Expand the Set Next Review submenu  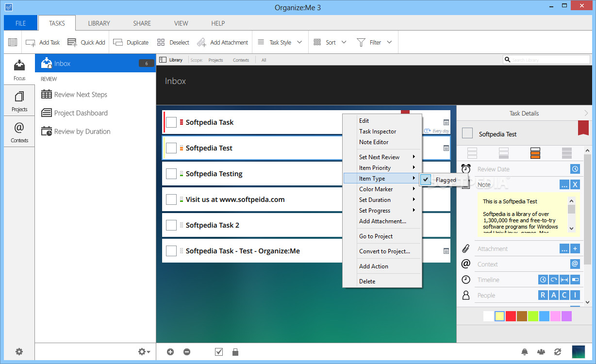[382, 157]
